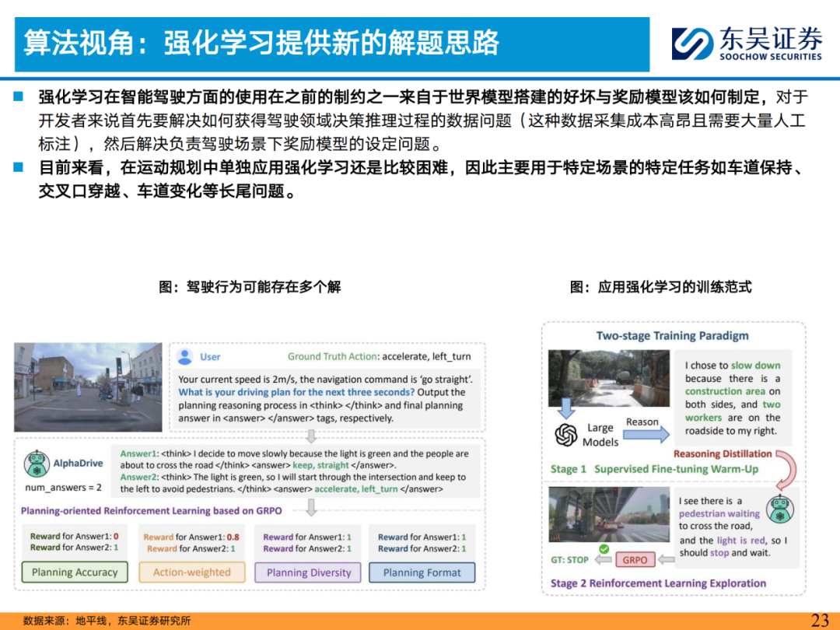
Task: Click the second bullet paragraph starting 目前来看
Action: (x=421, y=180)
